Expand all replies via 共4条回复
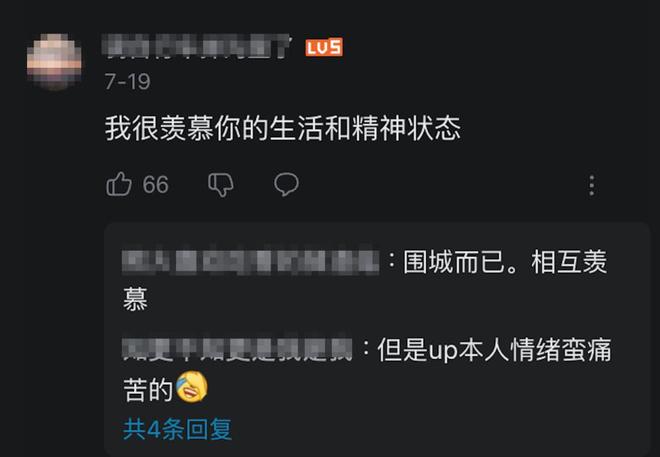The image size is (660, 457). (177, 429)
